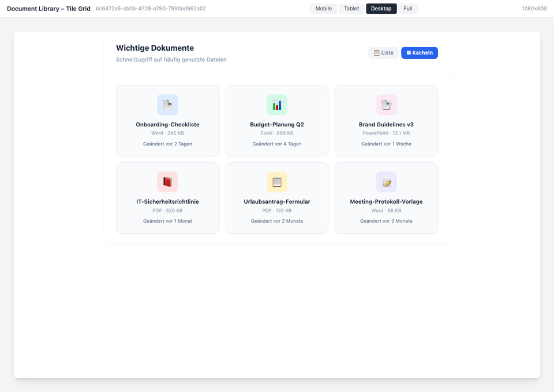The width and height of the screenshot is (554, 392).
Task: Click the Meeting-Protokoll-Vorlage memo icon
Action: point(386,182)
